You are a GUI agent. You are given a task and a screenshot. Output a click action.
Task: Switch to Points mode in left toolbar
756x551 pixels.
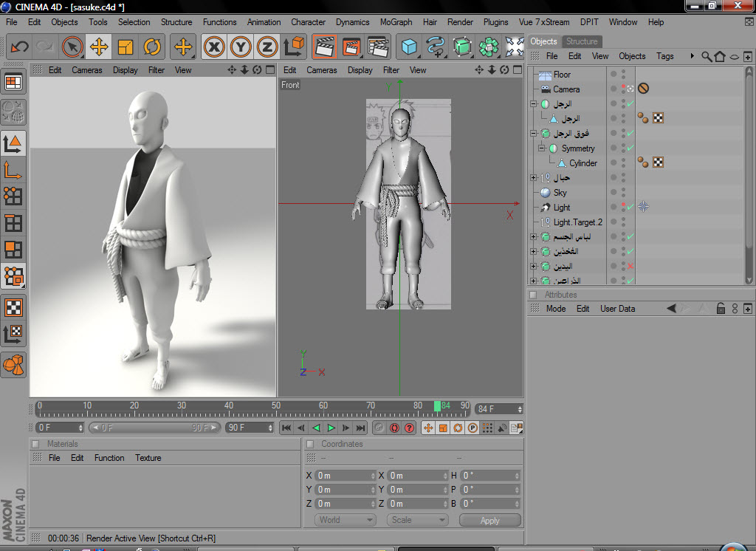click(13, 196)
